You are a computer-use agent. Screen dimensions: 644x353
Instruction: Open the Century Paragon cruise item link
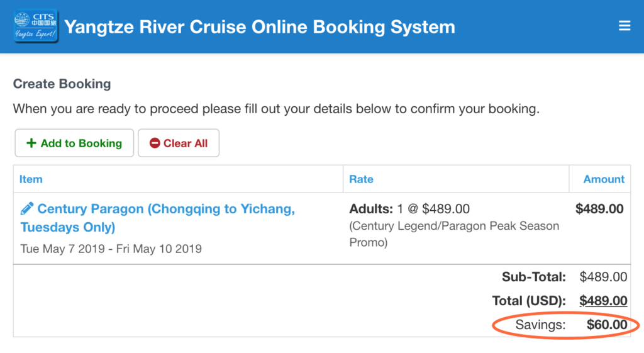158,218
